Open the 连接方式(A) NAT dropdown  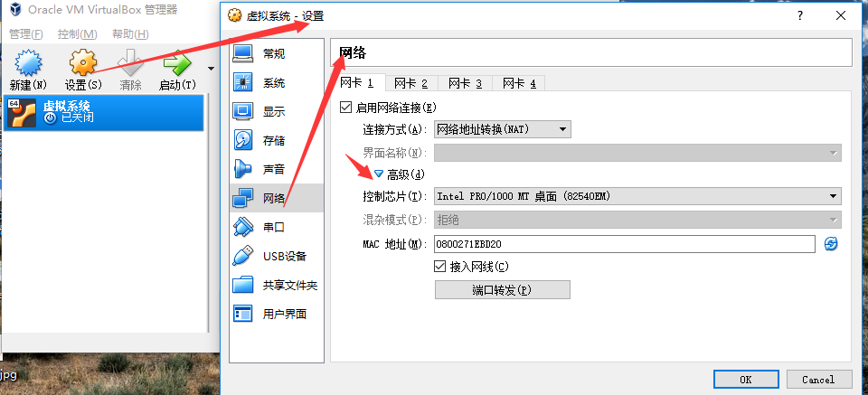(502, 129)
